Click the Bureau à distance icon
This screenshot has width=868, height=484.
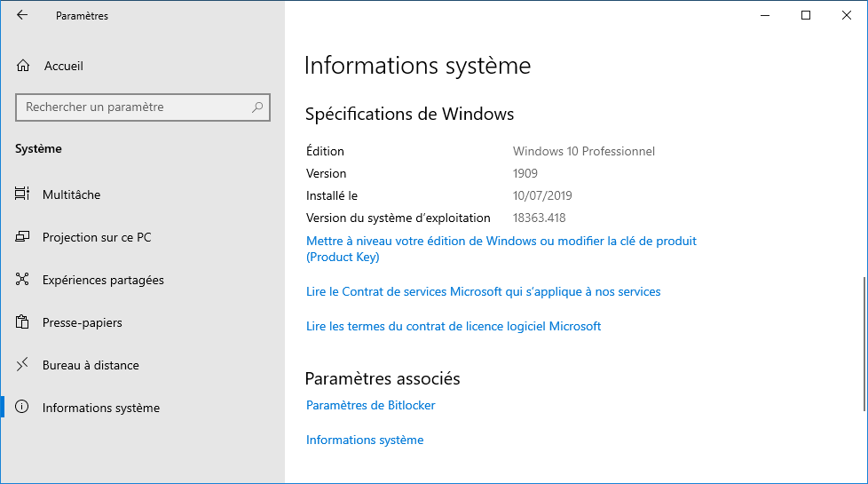coord(22,364)
